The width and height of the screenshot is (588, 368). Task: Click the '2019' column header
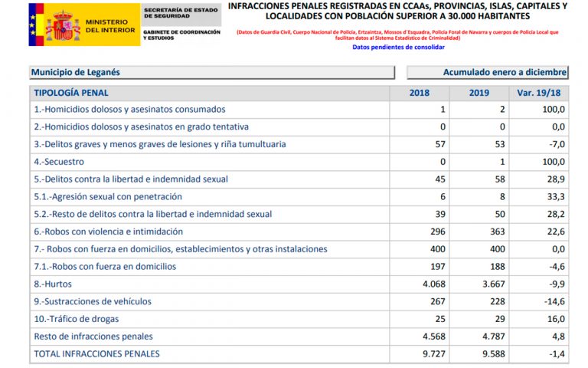click(x=479, y=93)
